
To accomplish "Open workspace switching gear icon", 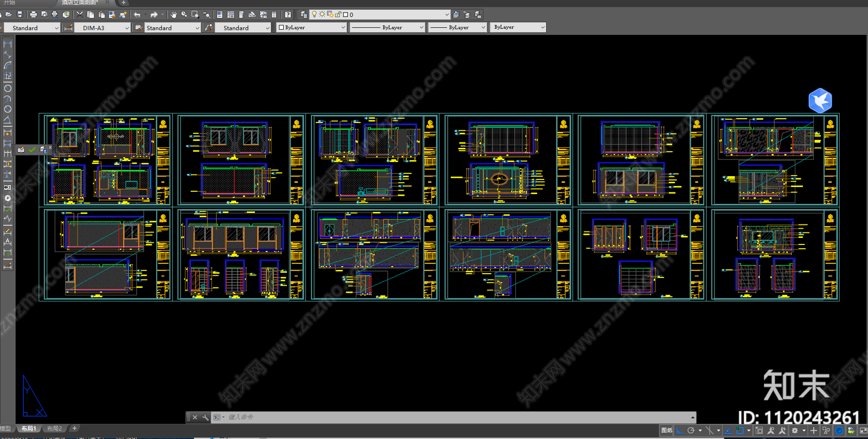I will (x=795, y=431).
